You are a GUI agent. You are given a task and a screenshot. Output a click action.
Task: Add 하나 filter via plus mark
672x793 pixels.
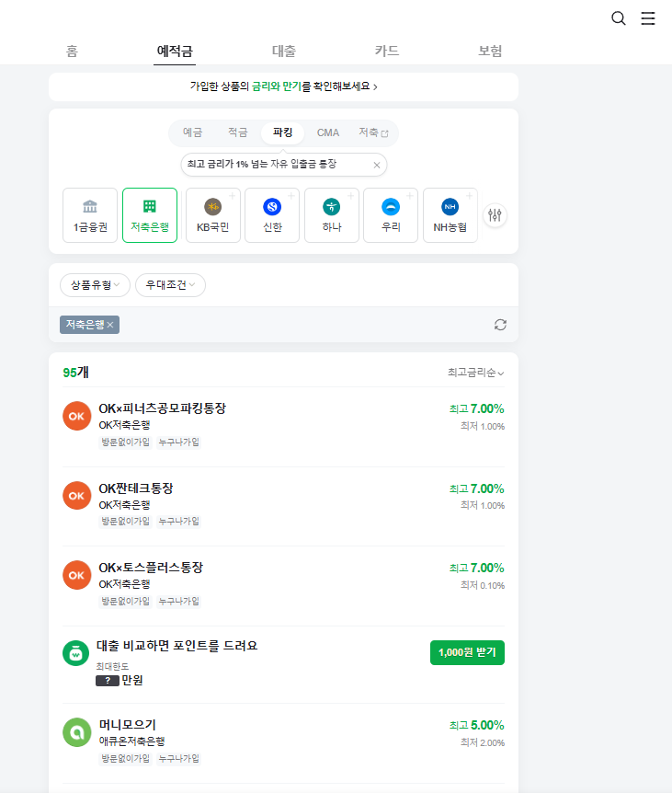350,196
